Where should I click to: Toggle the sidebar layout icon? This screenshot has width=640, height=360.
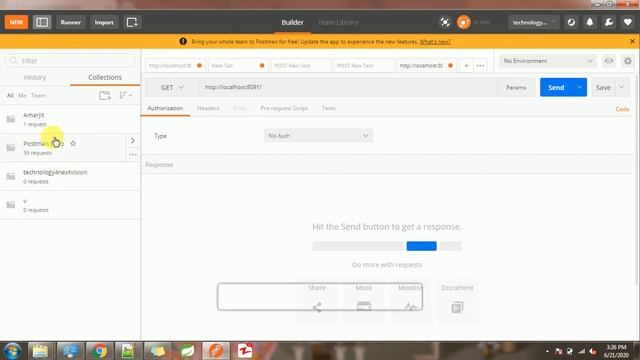(42, 22)
